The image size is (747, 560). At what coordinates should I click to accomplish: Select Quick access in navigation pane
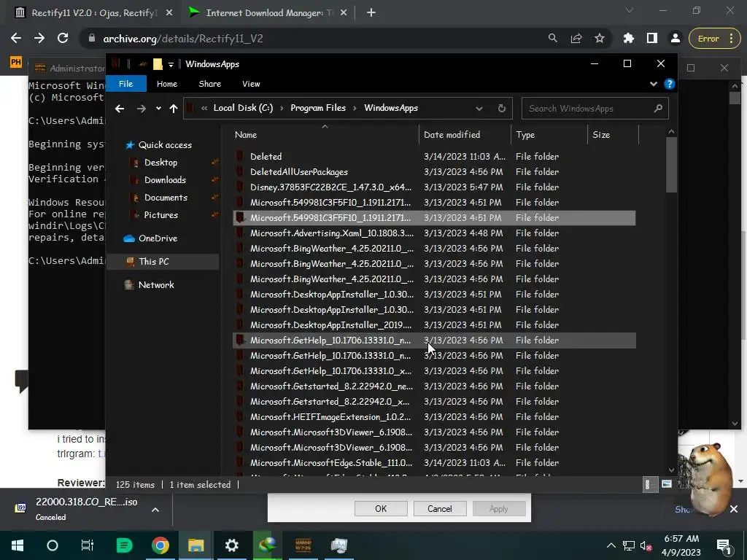pyautogui.click(x=165, y=145)
